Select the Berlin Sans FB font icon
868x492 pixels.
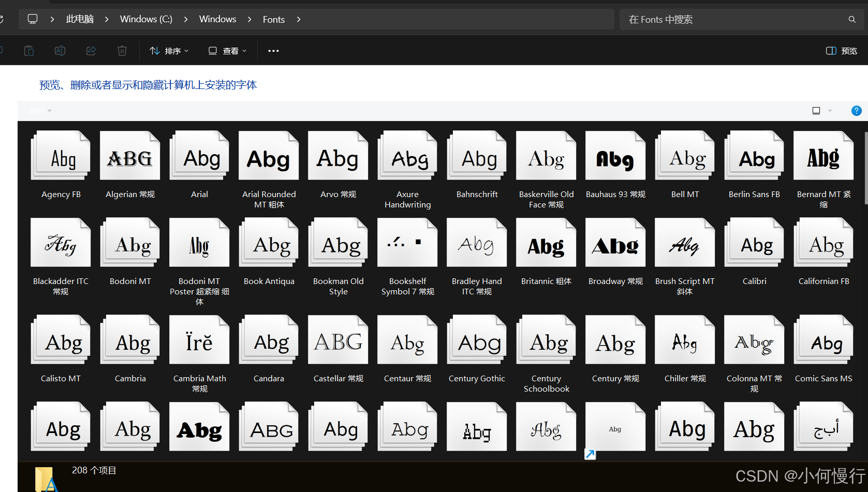tap(754, 155)
